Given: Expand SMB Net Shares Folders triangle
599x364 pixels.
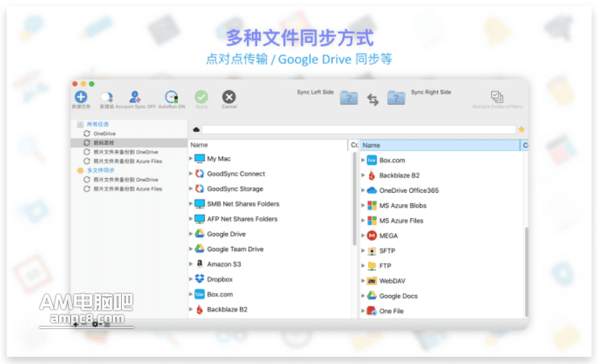Looking at the screenshot, I should point(191,203).
